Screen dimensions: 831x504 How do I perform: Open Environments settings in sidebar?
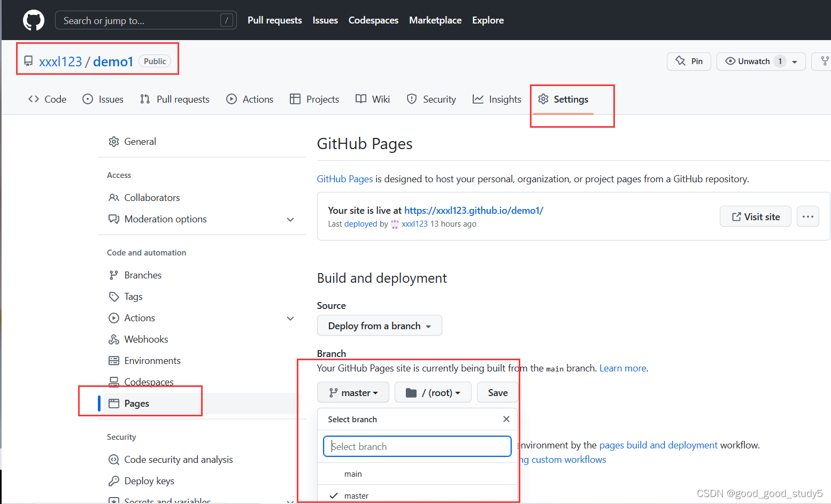pos(152,361)
